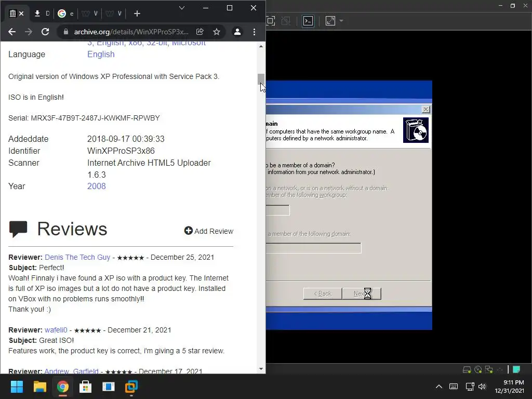Viewport: 532px width, 399px height.
Task: Open Chrome tab search chevron
Action: click(182, 8)
